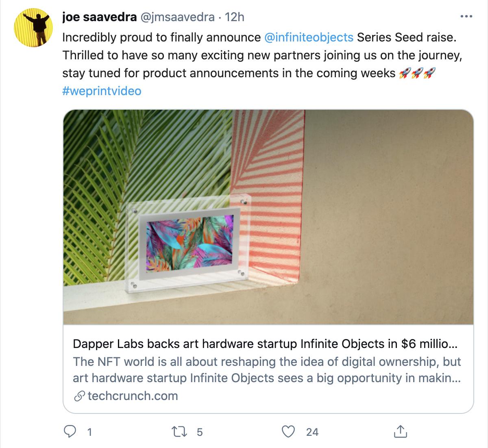The image size is (488, 448).
Task: Like the tweet with the heart icon
Action: point(288,431)
